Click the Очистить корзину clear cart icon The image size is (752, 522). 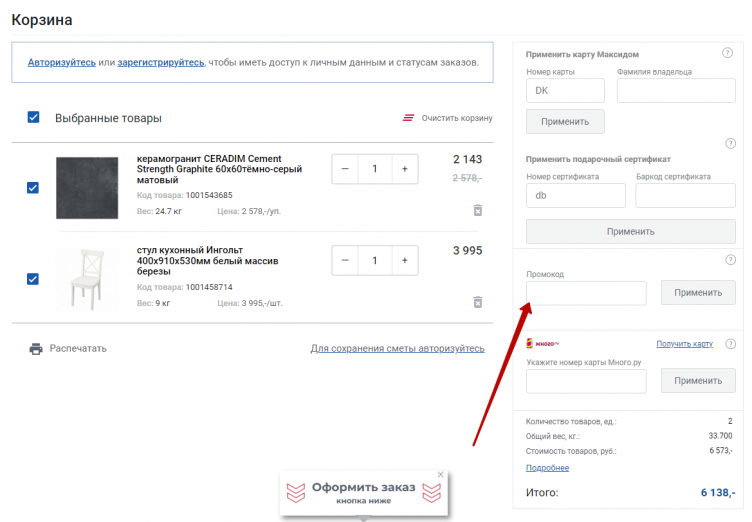[408, 118]
